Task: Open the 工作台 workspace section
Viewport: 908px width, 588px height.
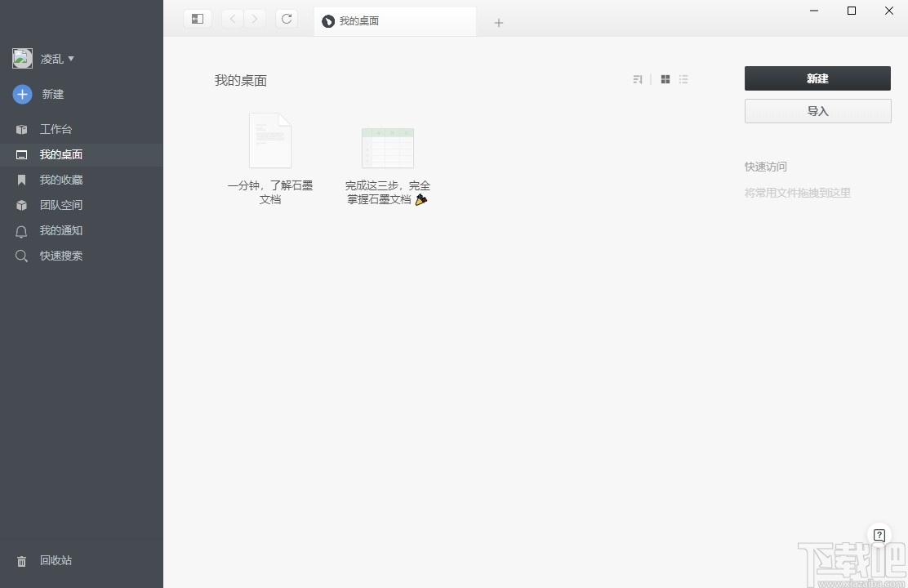Action: [56, 128]
